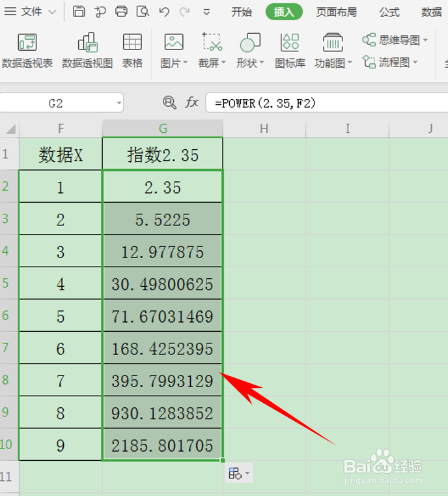Viewport: 448px width, 496px height.
Task: Click the 功能图 icon
Action: pos(333,42)
